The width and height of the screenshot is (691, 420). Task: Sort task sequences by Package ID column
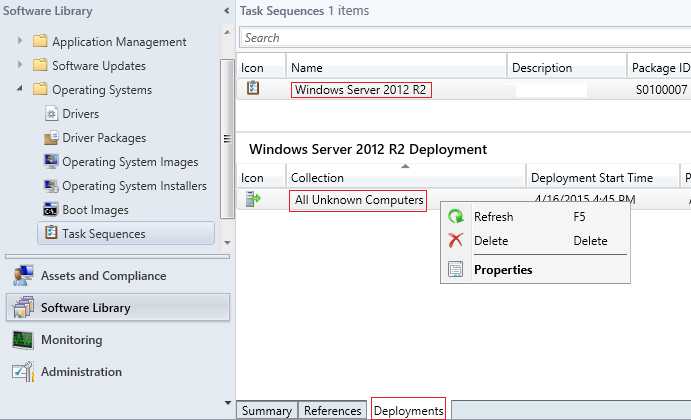(659, 67)
